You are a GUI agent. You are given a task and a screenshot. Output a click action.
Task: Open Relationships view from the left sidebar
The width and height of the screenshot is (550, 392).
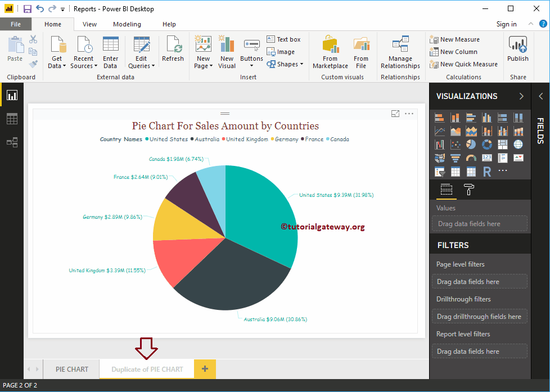12,142
